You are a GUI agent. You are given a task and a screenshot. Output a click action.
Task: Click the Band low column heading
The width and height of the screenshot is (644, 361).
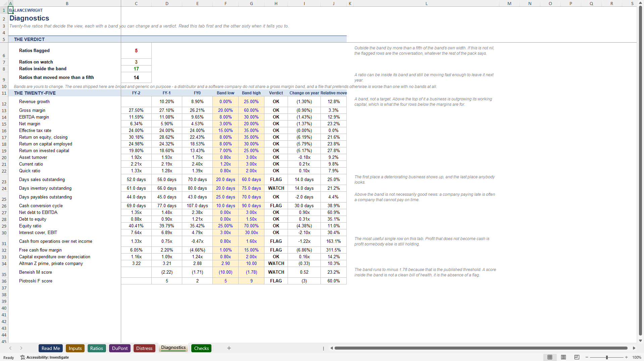point(226,93)
